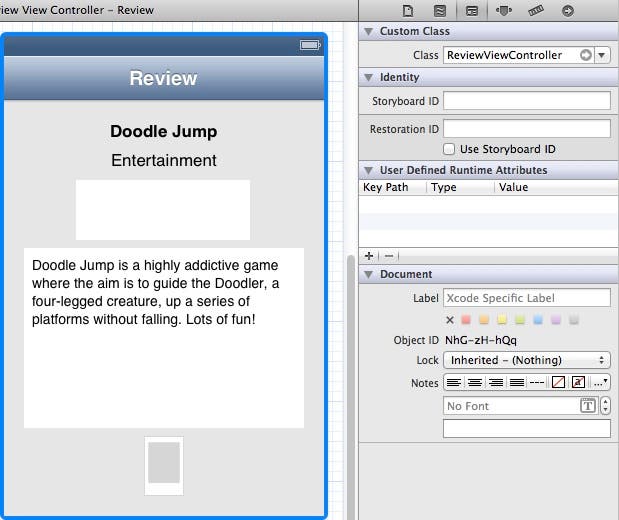
Task: Add a runtime attribute with plus button
Action: (x=369, y=256)
